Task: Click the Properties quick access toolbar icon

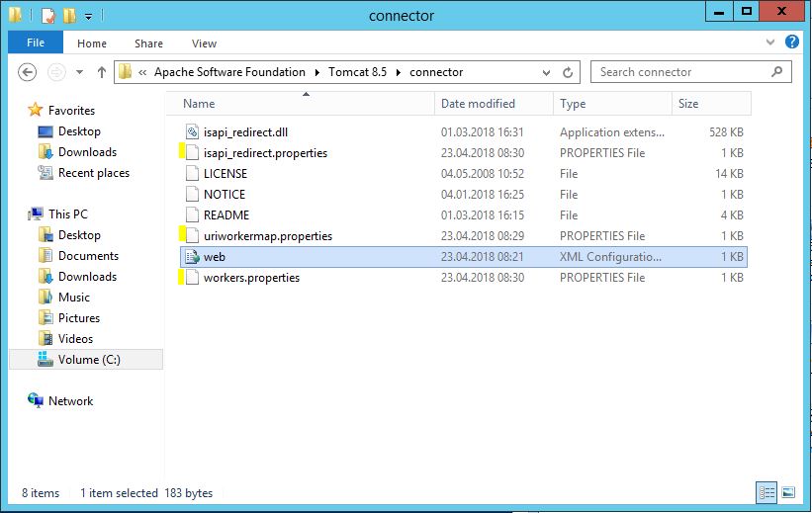Action: point(48,16)
